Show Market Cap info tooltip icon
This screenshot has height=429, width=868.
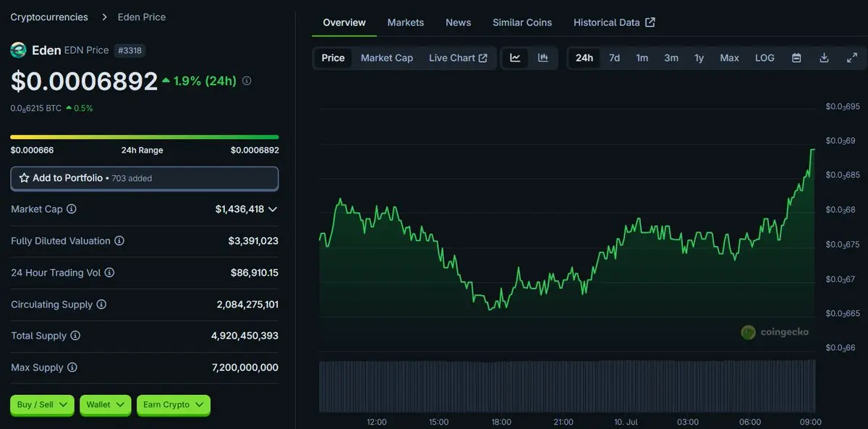pos(72,209)
